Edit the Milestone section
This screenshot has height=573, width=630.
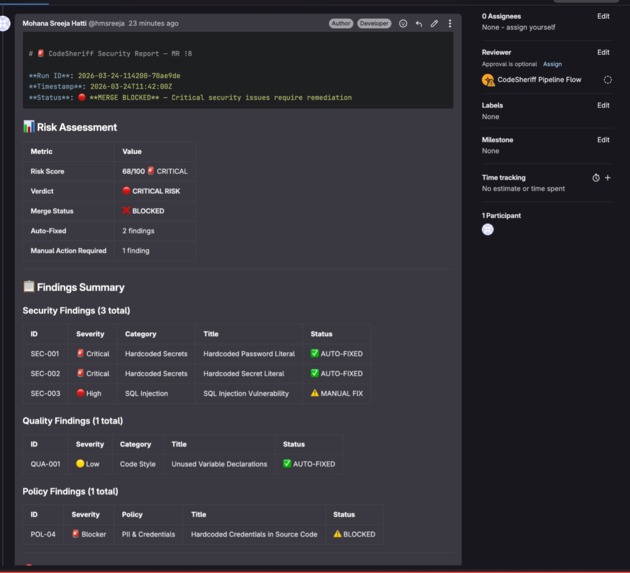[x=603, y=140]
